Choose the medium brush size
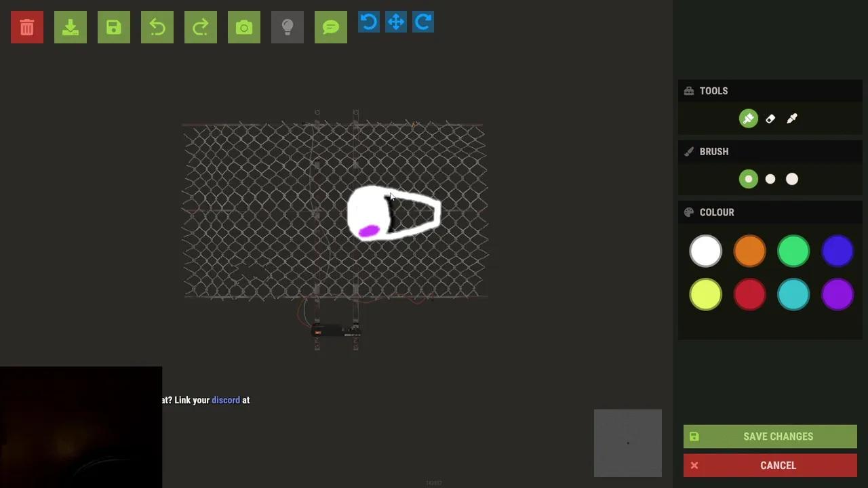This screenshot has width=868, height=488. [x=770, y=179]
